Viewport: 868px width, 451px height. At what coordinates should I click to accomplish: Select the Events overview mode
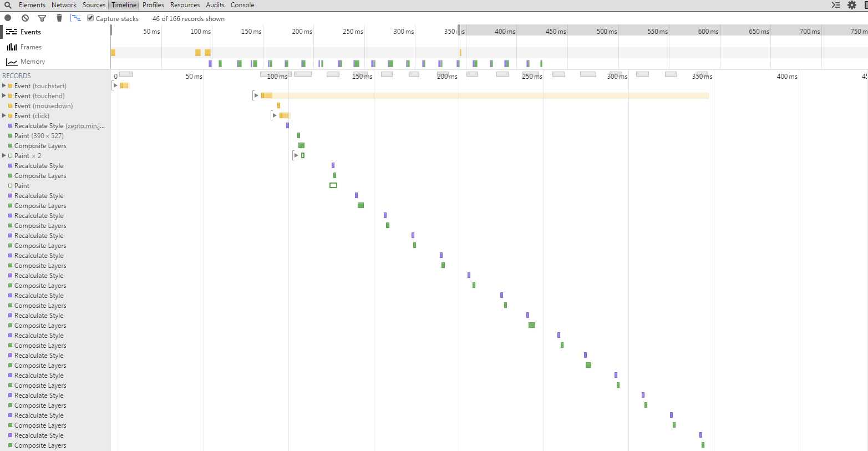55,32
